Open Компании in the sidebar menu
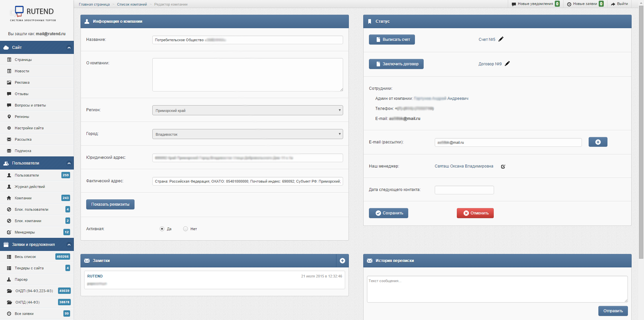This screenshot has width=644, height=320. (23, 198)
